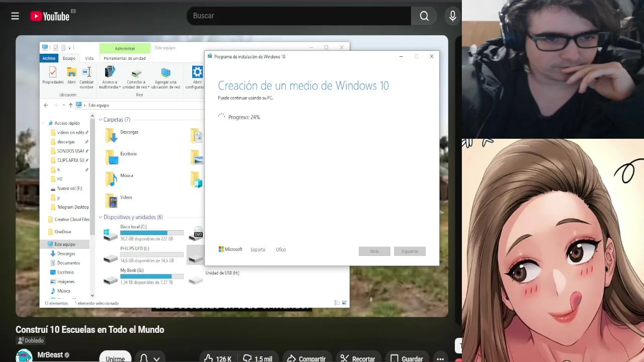Open Acceso a multimedia dropdown
Viewport: 644px width, 362px height.
110,77
